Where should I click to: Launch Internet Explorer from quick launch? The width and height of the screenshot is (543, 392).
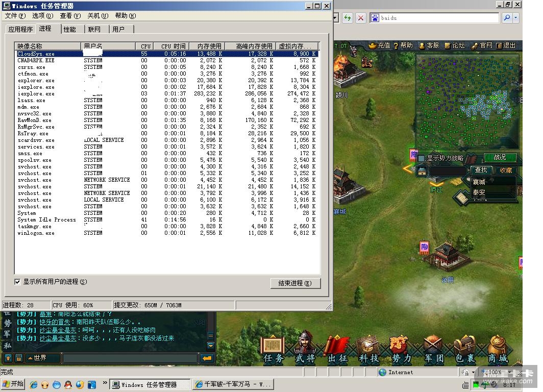tap(34, 384)
